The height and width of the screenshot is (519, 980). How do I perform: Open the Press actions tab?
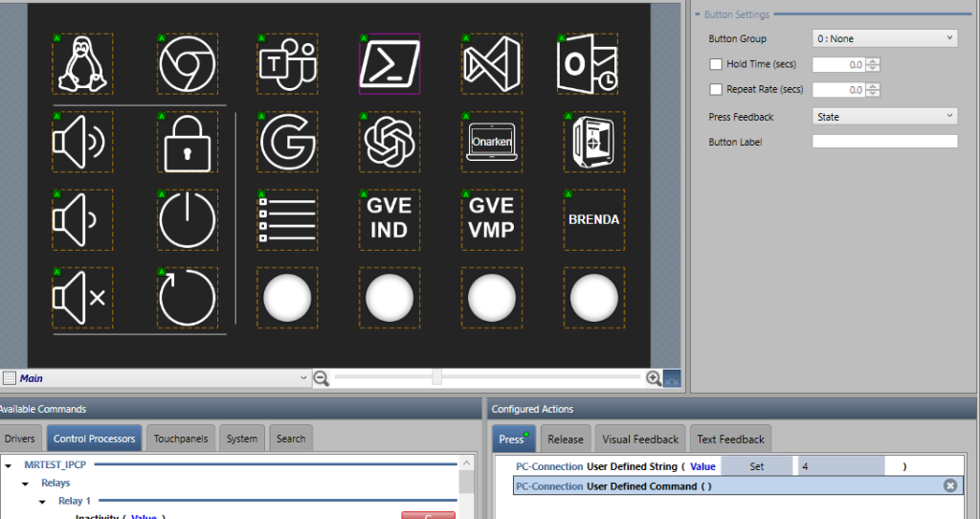click(x=513, y=439)
